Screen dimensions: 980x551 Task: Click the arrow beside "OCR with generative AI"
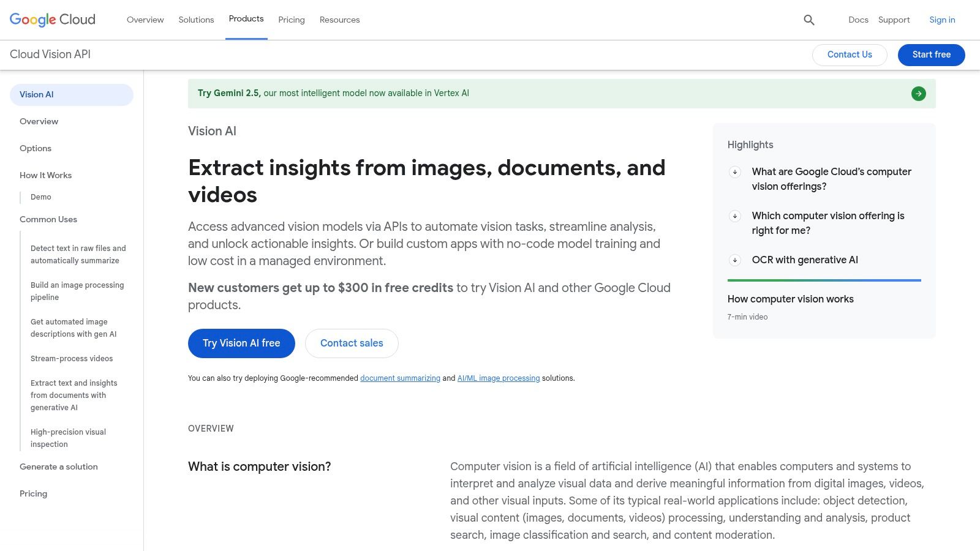pyautogui.click(x=735, y=260)
